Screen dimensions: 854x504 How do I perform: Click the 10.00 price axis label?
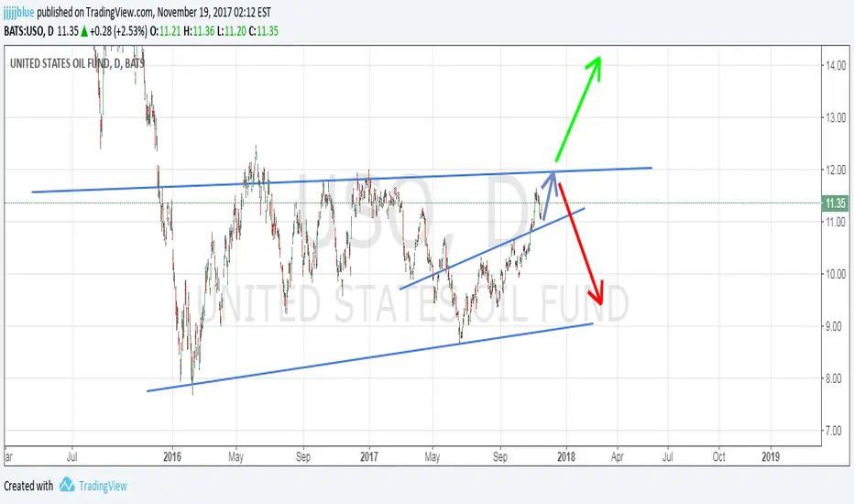(836, 274)
